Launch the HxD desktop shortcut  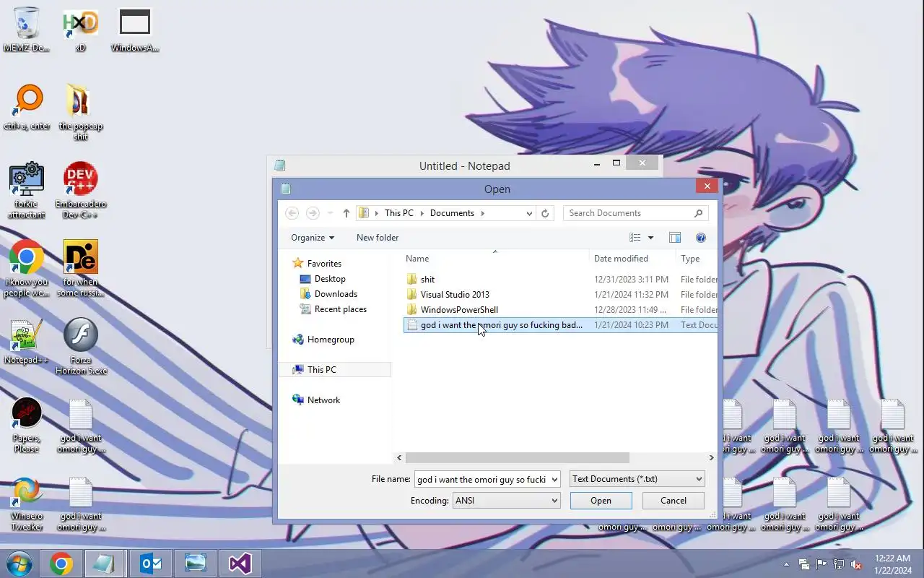click(80, 30)
